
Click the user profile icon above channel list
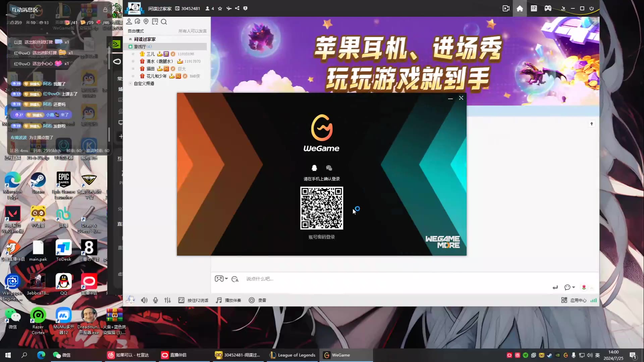point(129,21)
